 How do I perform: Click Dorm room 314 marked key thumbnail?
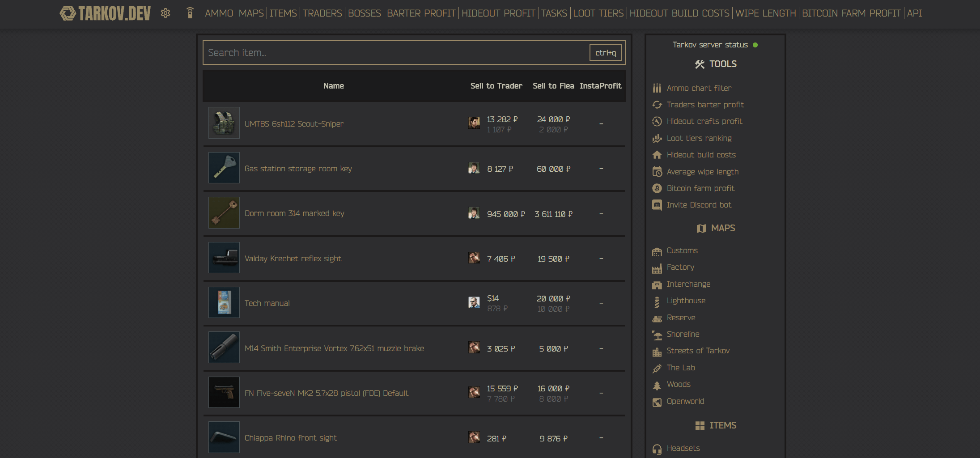pos(224,212)
